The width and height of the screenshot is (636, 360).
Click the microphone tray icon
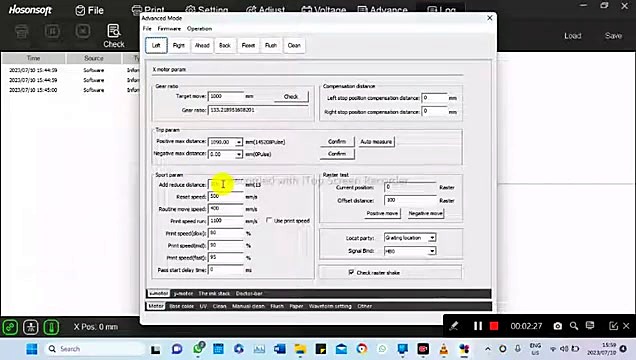[x=518, y=349]
